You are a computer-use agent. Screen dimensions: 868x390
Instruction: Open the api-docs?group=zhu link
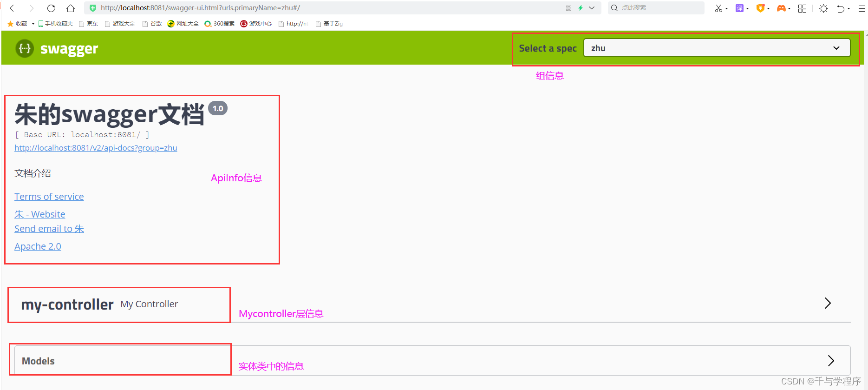tap(96, 148)
